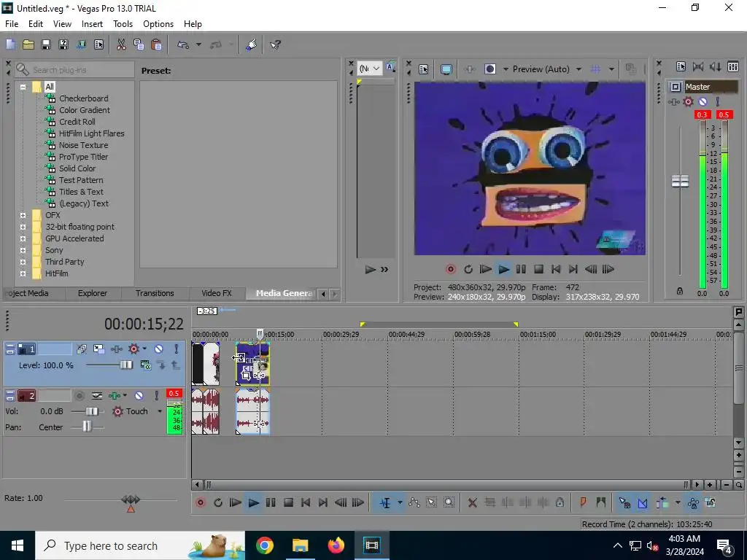Click the Cut scissors icon in toolbar
The height and width of the screenshot is (560, 747).
pos(121,44)
